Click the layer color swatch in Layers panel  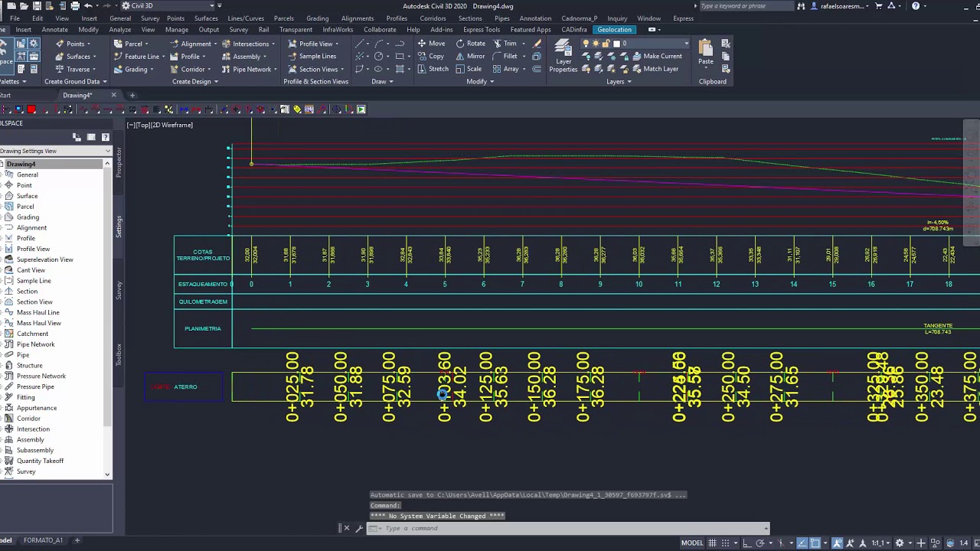[616, 44]
